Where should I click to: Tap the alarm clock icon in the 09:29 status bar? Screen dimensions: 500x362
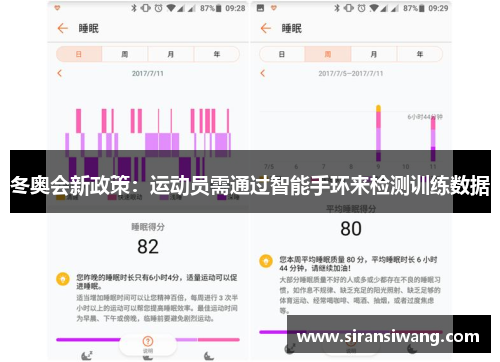(x=362, y=8)
